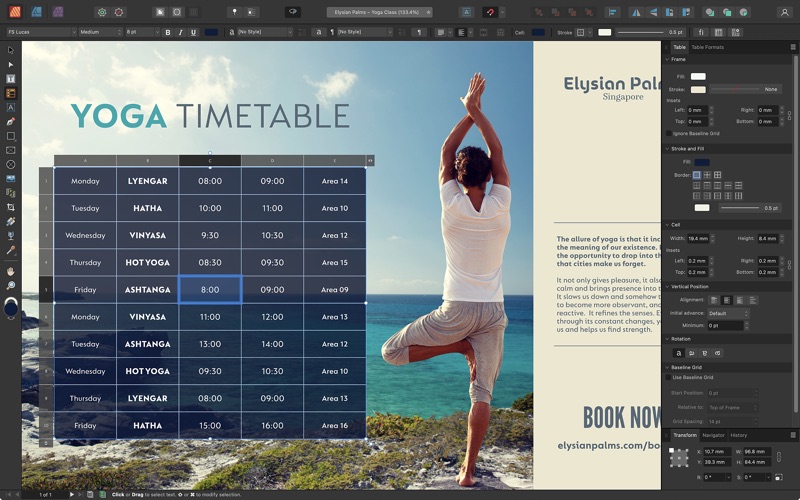The width and height of the screenshot is (800, 500).
Task: Open the 8 pt font size dropdown
Action: click(142, 32)
